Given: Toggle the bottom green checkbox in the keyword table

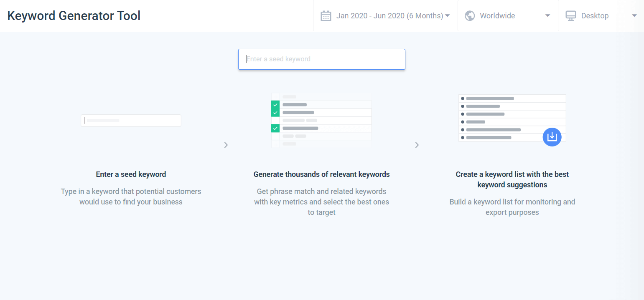Looking at the screenshot, I should tap(275, 128).
